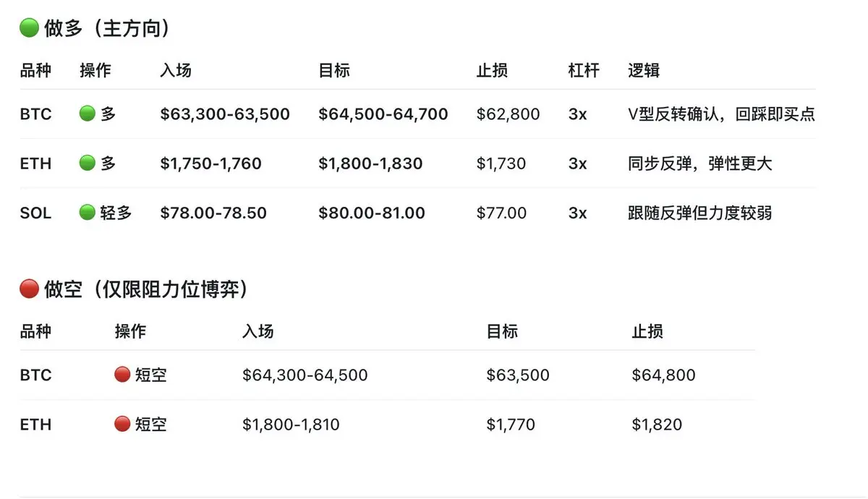
Task: Click the 止损 header in the short table
Action: pos(647,331)
